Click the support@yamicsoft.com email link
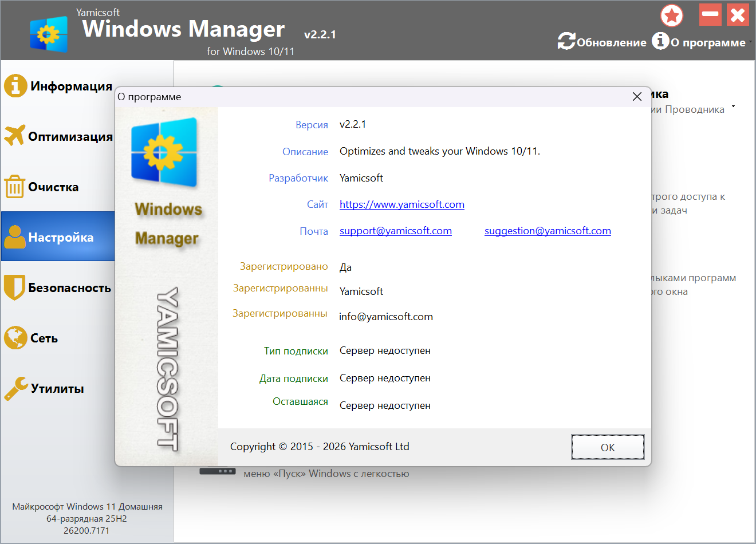 click(396, 231)
